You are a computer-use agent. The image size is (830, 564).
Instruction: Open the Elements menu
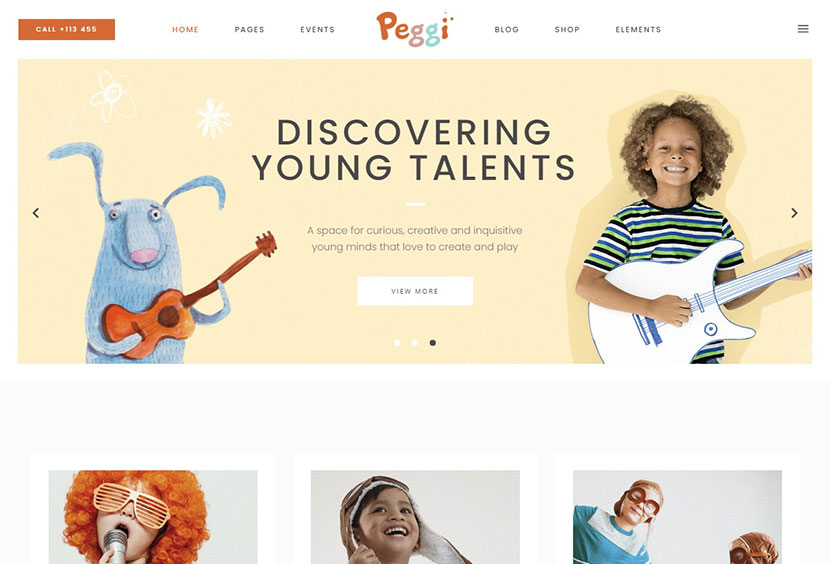point(638,30)
